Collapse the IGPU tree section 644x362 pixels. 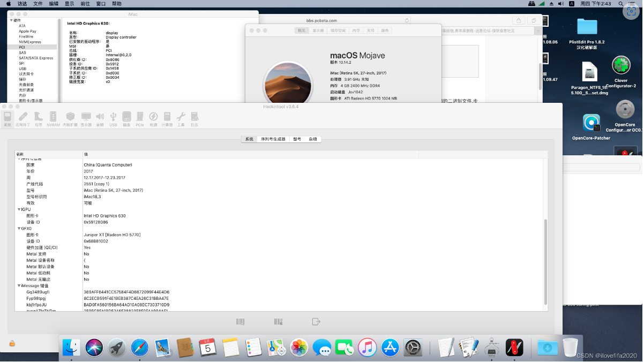click(x=19, y=209)
